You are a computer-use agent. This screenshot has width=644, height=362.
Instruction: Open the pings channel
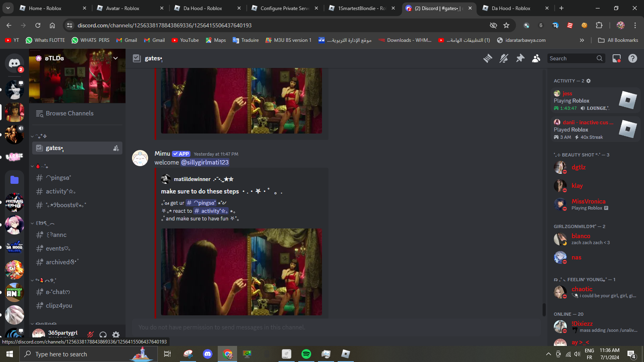(x=77, y=178)
